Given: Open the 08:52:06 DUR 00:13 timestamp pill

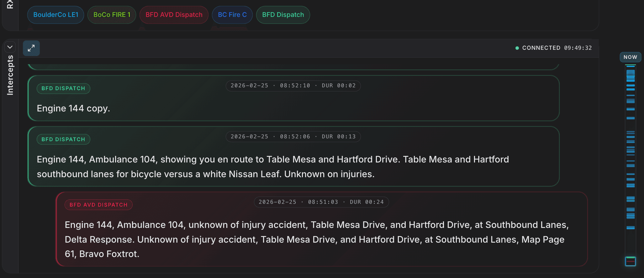Looking at the screenshot, I should click(x=293, y=136).
